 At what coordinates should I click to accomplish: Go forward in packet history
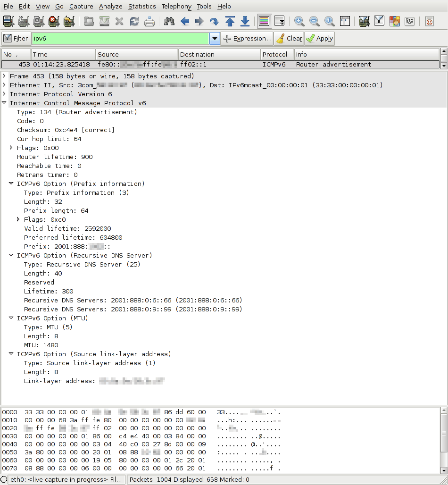click(199, 21)
